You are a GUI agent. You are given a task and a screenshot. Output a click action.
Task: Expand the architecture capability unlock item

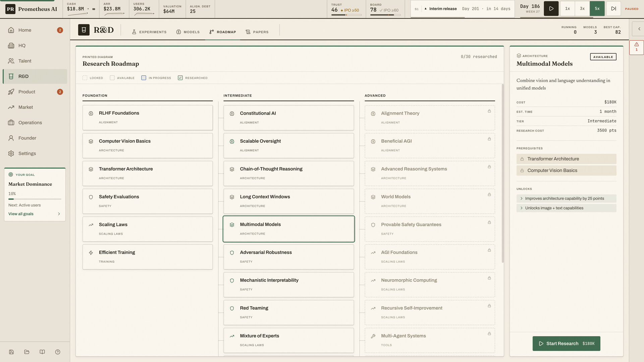pos(566,198)
